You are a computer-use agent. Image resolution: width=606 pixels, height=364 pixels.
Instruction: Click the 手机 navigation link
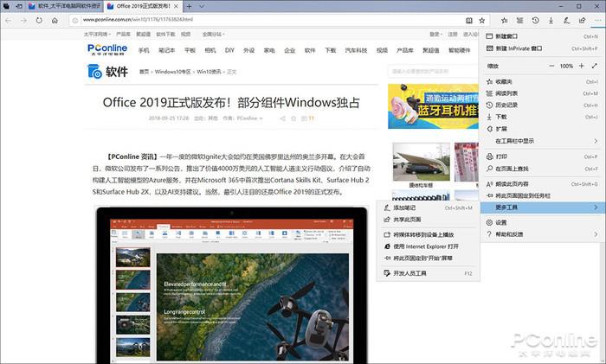pos(144,50)
